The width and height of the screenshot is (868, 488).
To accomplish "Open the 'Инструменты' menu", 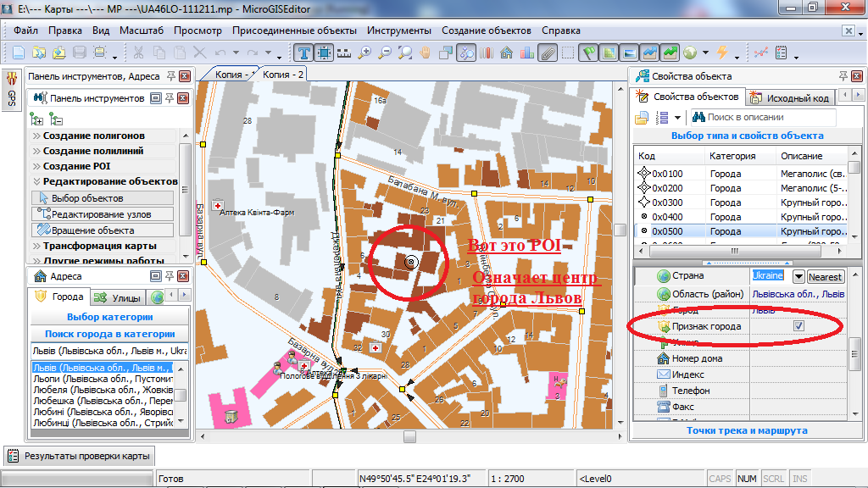I will pos(399,30).
